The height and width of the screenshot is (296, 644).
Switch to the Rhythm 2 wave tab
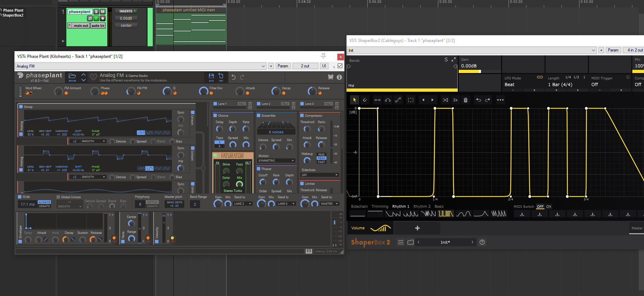pyautogui.click(x=422, y=207)
